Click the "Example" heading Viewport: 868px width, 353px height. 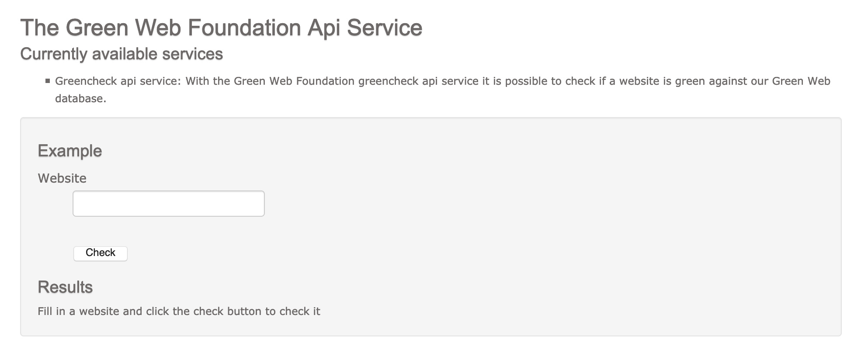[x=70, y=151]
